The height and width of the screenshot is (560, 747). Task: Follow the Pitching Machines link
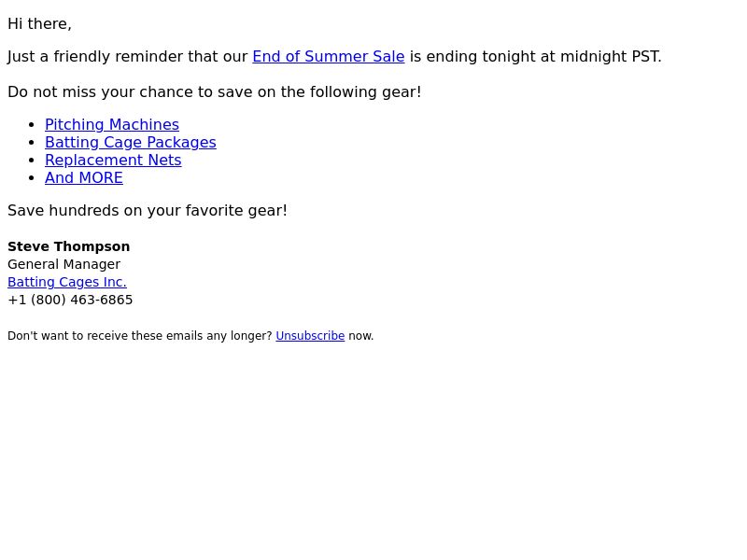coord(112,125)
